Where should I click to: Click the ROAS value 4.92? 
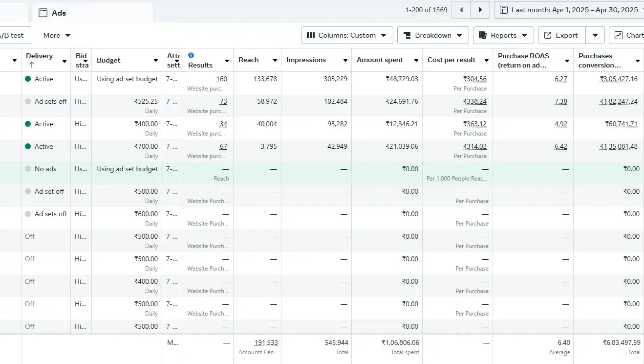click(x=561, y=124)
